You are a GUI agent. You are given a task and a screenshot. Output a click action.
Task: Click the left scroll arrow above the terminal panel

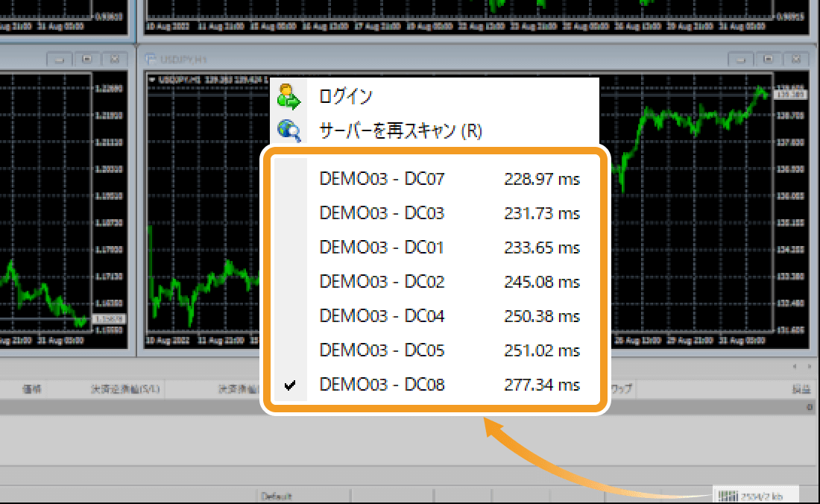coord(794,366)
